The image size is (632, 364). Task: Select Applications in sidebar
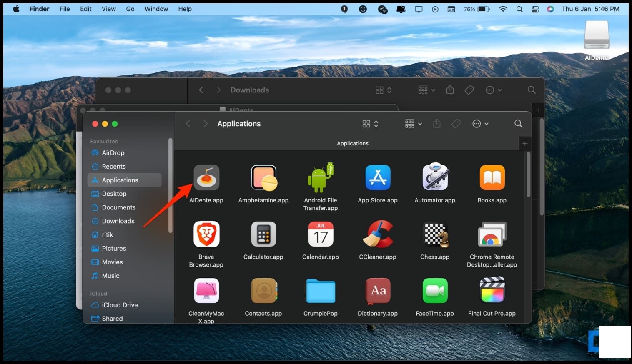(125, 180)
